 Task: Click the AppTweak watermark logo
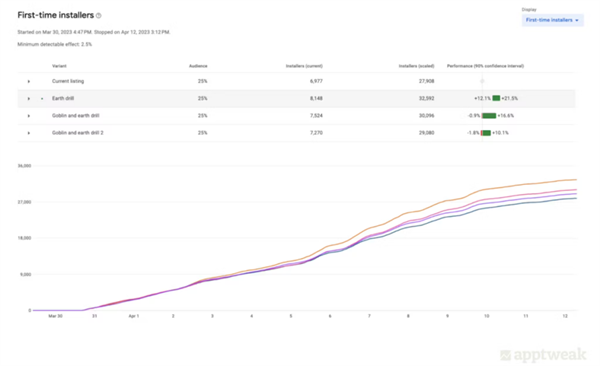tap(543, 355)
